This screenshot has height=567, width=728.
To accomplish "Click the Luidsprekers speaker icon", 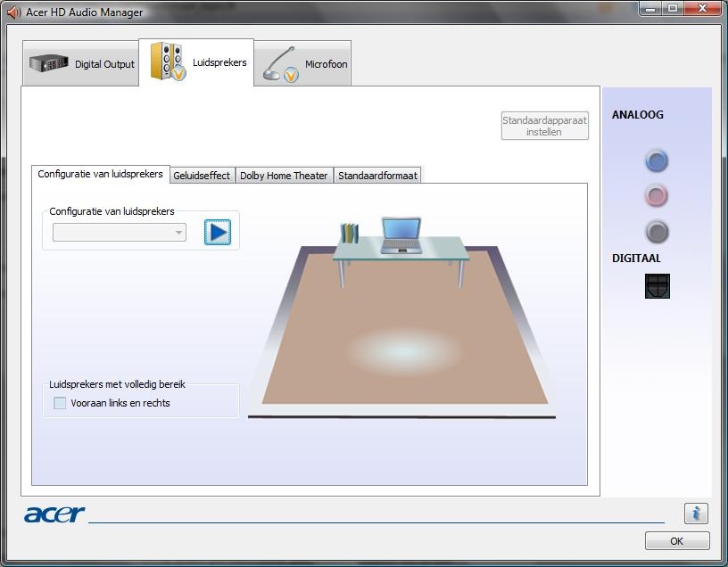I will [x=168, y=62].
